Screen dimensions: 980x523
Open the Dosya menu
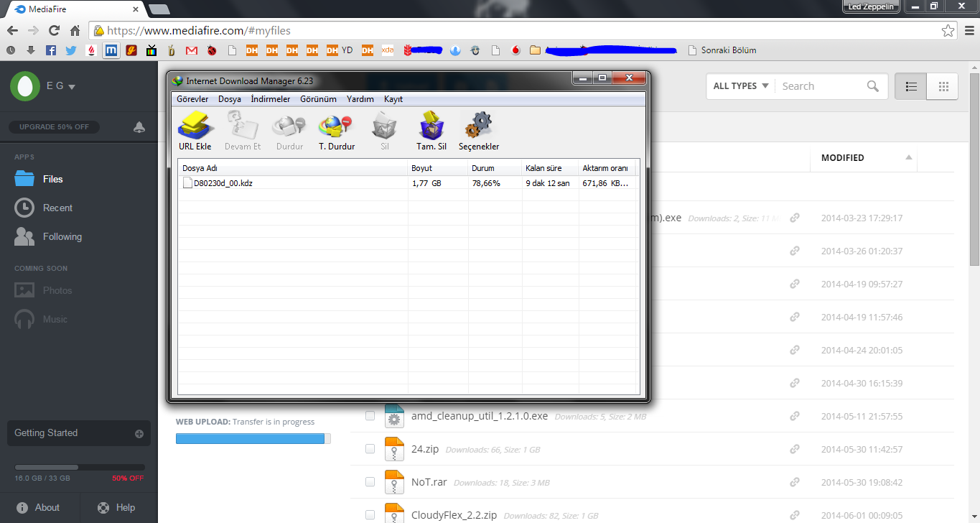click(x=230, y=99)
